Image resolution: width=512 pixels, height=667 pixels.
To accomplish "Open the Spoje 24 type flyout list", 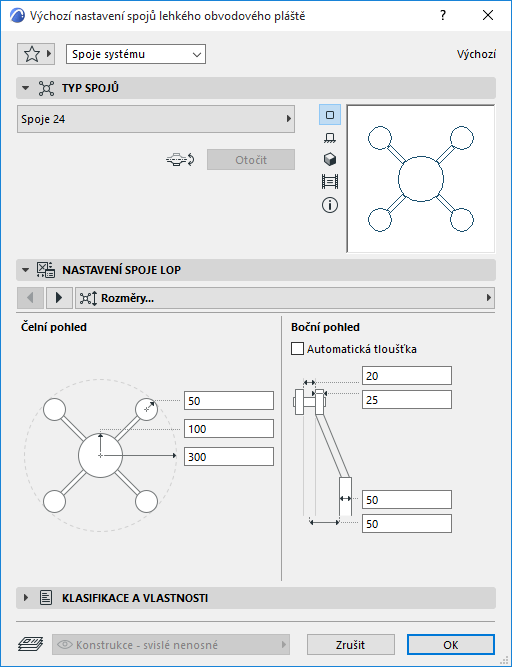I will [156, 119].
